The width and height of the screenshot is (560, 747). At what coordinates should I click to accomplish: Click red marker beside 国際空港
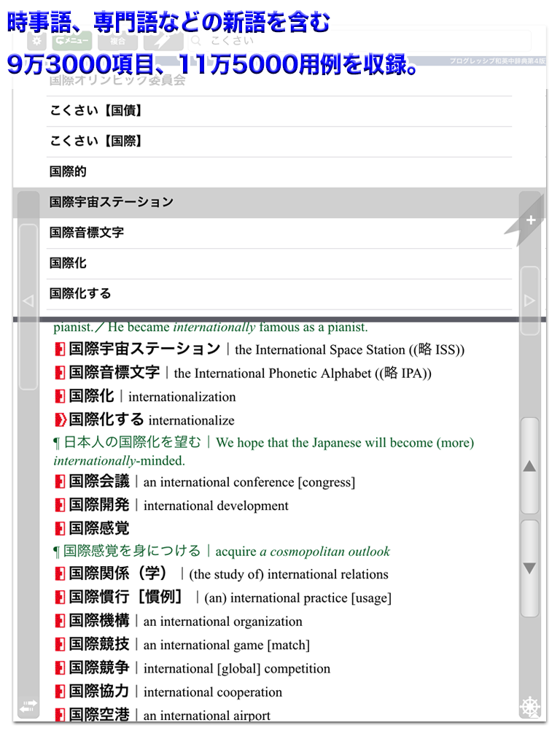click(x=60, y=715)
